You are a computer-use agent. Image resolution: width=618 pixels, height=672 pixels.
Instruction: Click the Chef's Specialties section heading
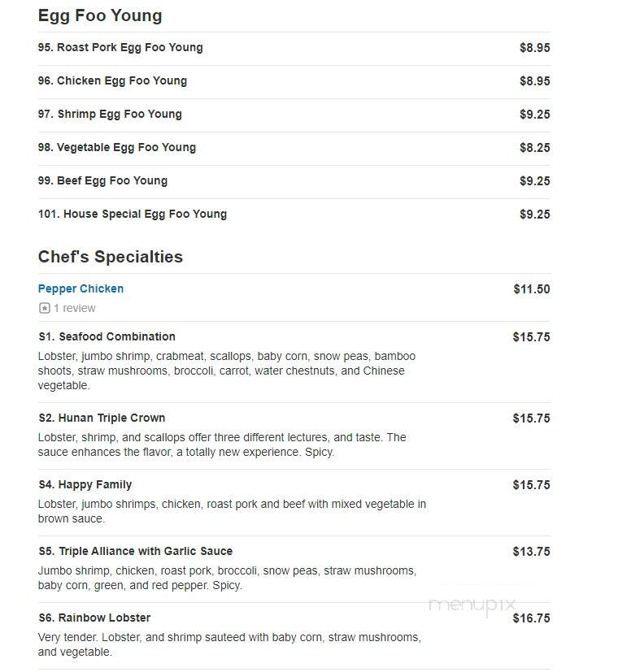[x=111, y=257]
